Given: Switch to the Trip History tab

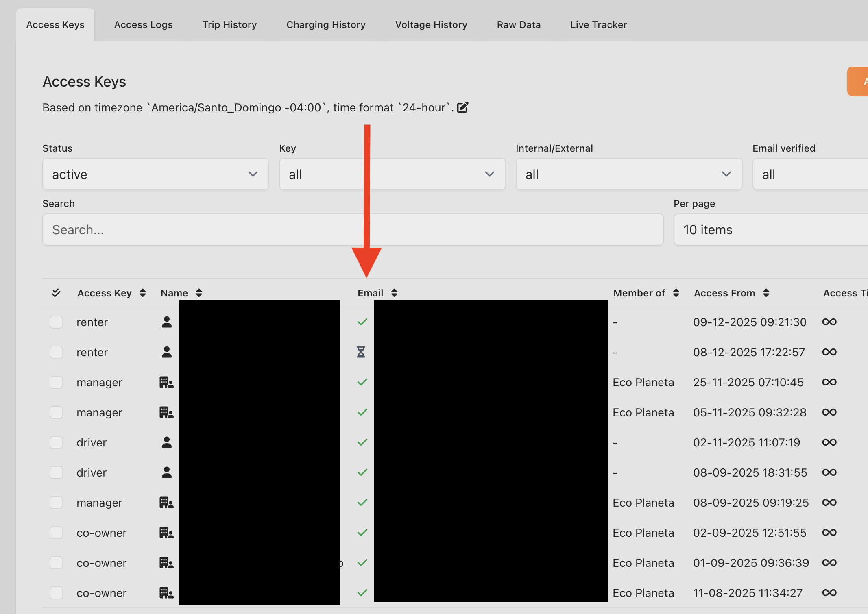Looking at the screenshot, I should (229, 25).
